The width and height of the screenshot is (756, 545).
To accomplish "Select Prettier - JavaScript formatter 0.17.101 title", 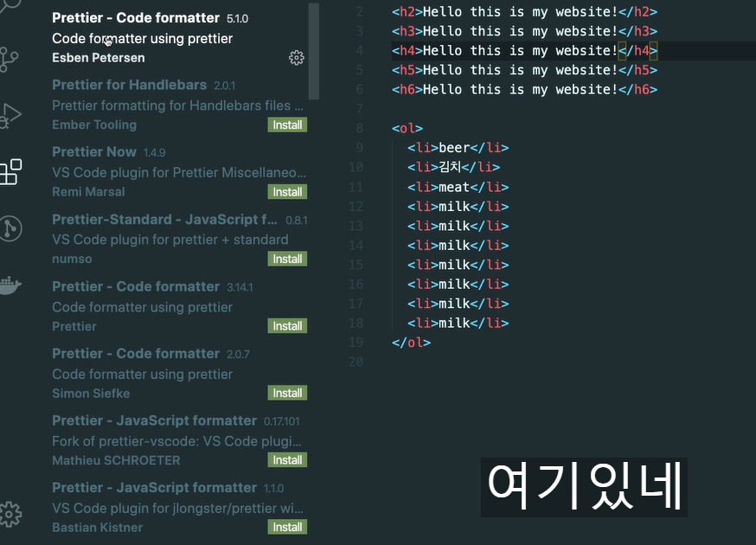I will tap(154, 420).
